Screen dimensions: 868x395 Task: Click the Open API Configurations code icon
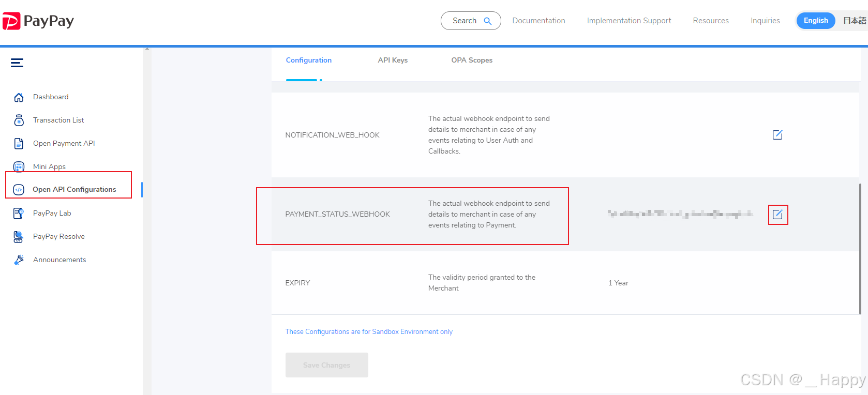[x=19, y=190]
